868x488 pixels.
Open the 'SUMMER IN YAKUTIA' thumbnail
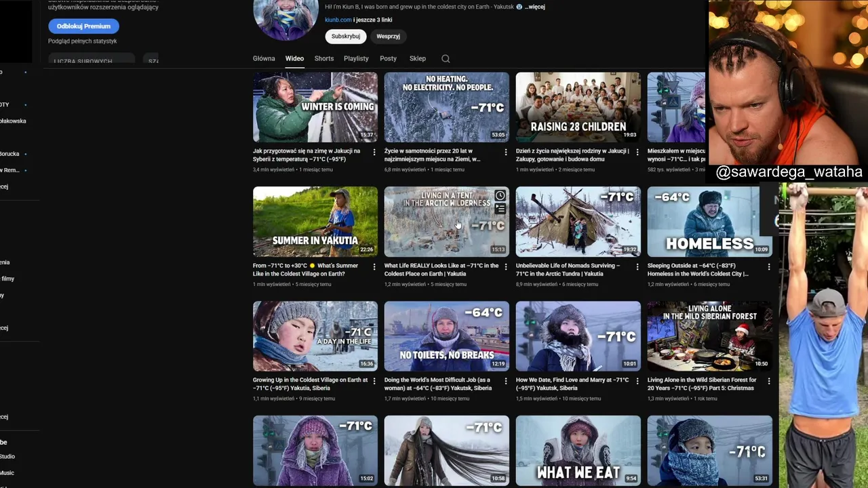click(315, 222)
